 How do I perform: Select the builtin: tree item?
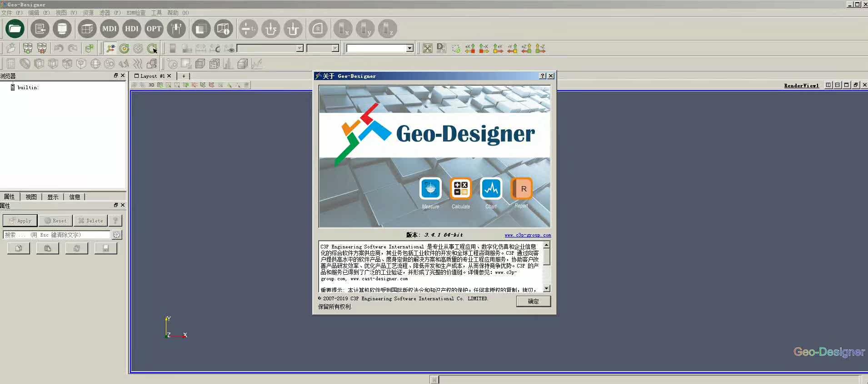point(25,87)
